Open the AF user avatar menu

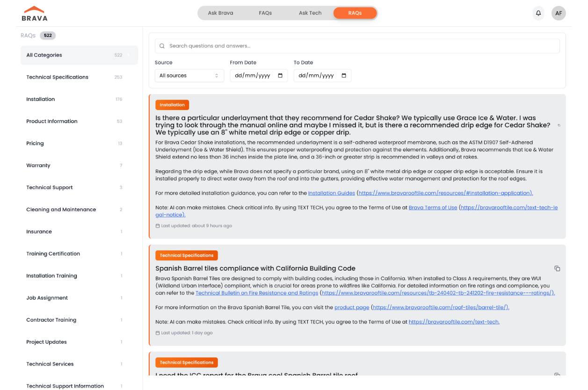pos(559,13)
